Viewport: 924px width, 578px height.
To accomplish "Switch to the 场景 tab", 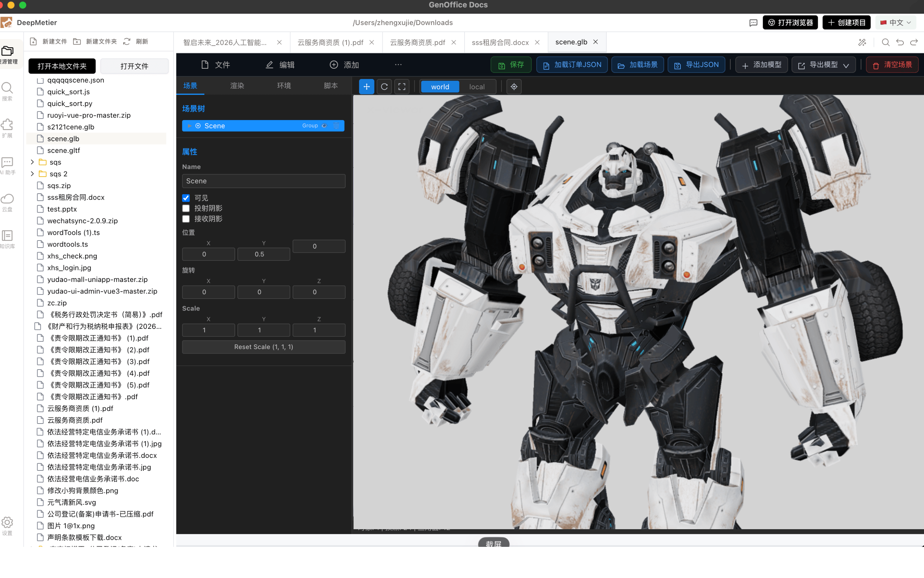I will coord(190,86).
